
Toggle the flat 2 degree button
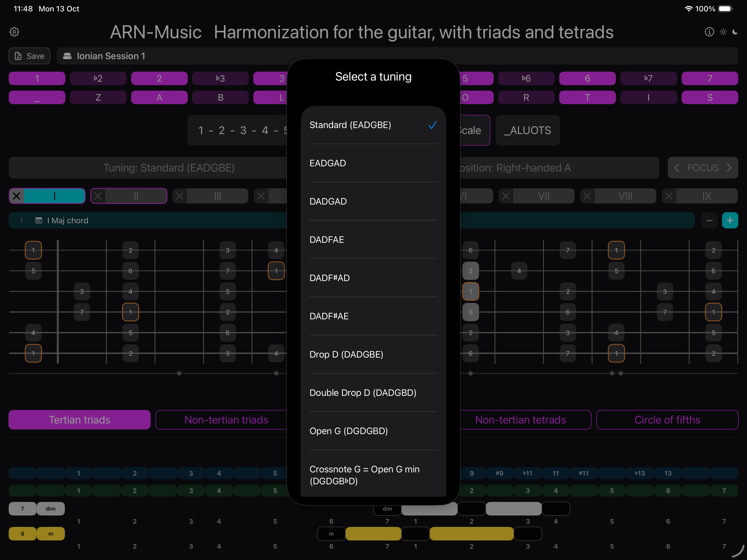pyautogui.click(x=98, y=78)
